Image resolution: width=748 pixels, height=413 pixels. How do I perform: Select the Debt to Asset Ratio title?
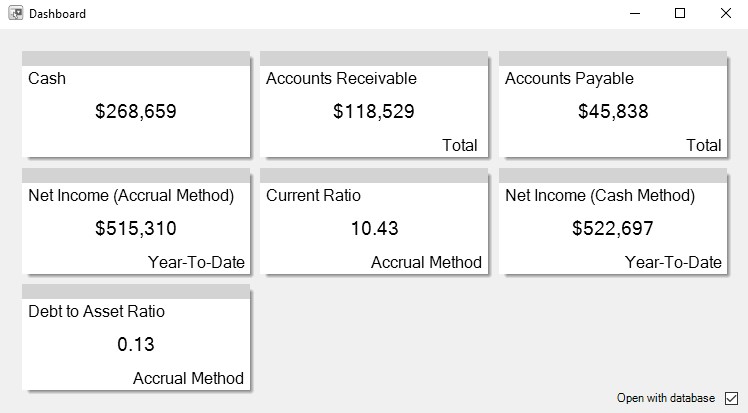coord(97,311)
